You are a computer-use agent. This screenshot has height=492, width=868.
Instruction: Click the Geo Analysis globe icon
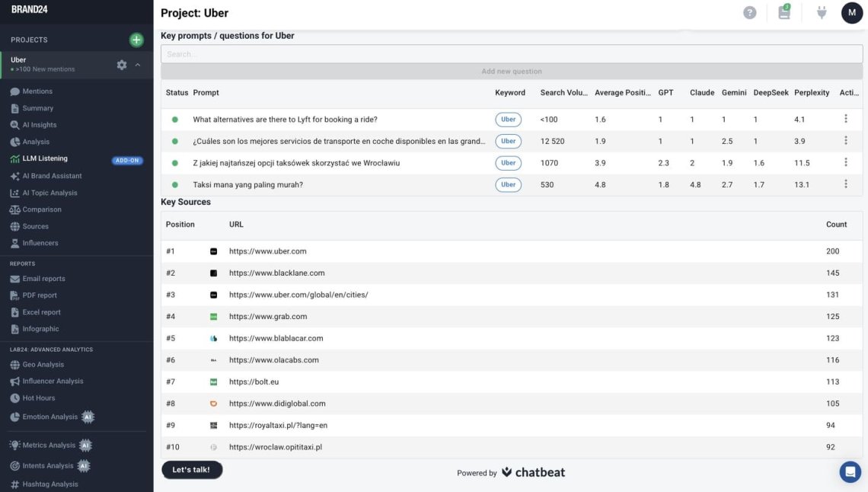(x=15, y=365)
